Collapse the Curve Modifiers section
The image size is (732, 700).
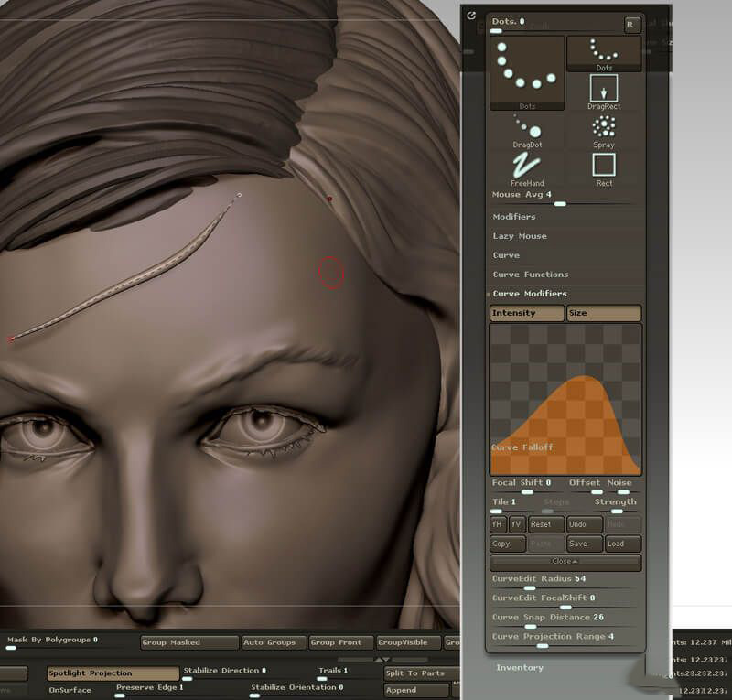529,294
